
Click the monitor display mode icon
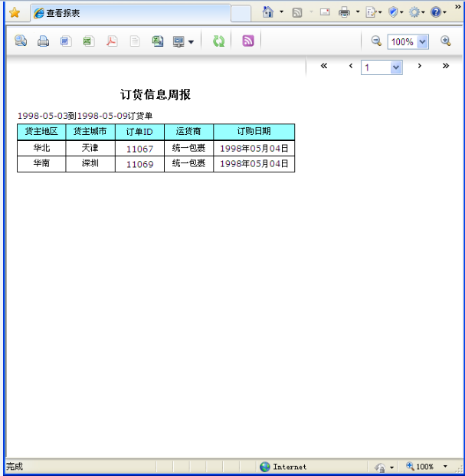point(178,41)
